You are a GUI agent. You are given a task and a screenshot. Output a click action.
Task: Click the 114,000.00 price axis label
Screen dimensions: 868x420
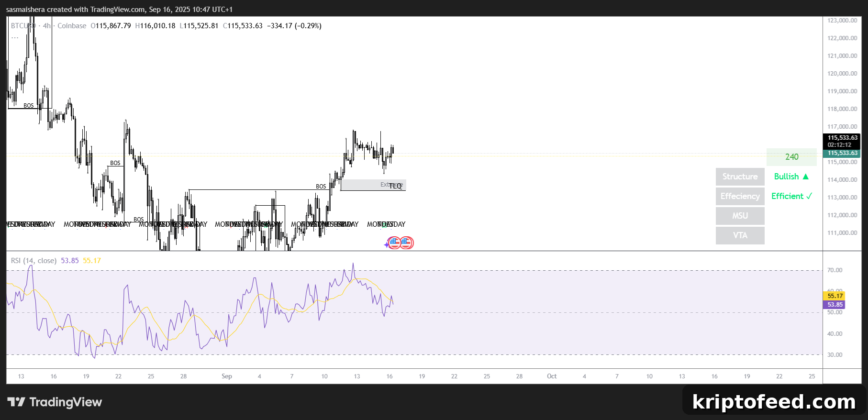[x=842, y=180]
